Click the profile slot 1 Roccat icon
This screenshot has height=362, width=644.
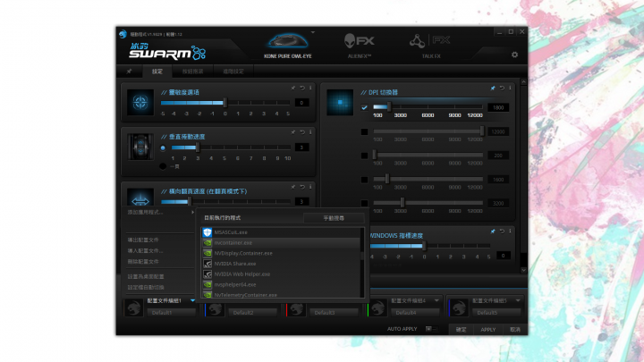click(x=133, y=308)
